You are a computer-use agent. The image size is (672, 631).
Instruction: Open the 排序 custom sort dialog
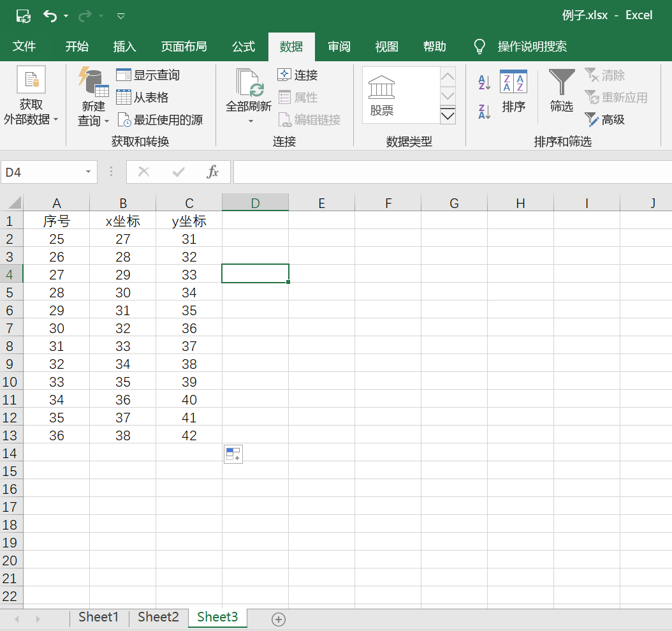point(513,91)
